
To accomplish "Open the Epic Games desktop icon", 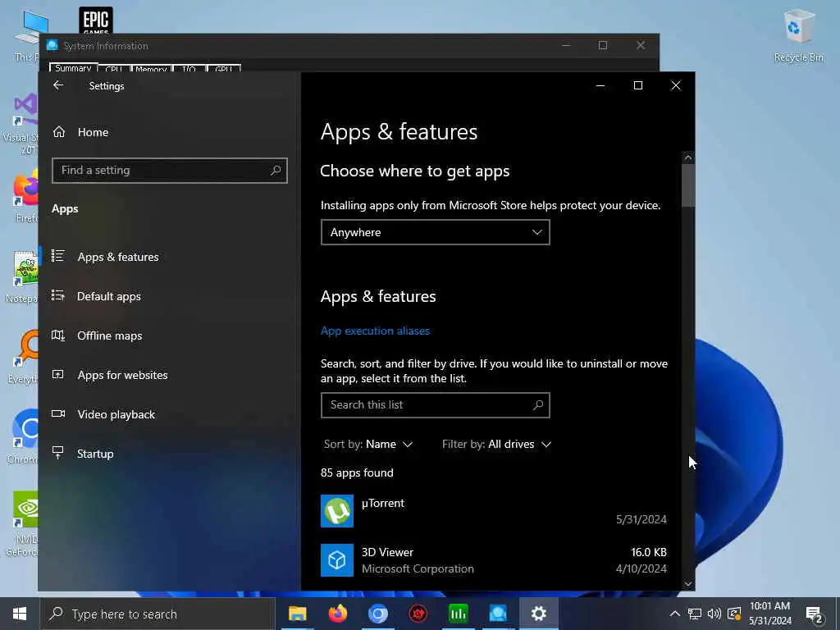I will (x=96, y=21).
